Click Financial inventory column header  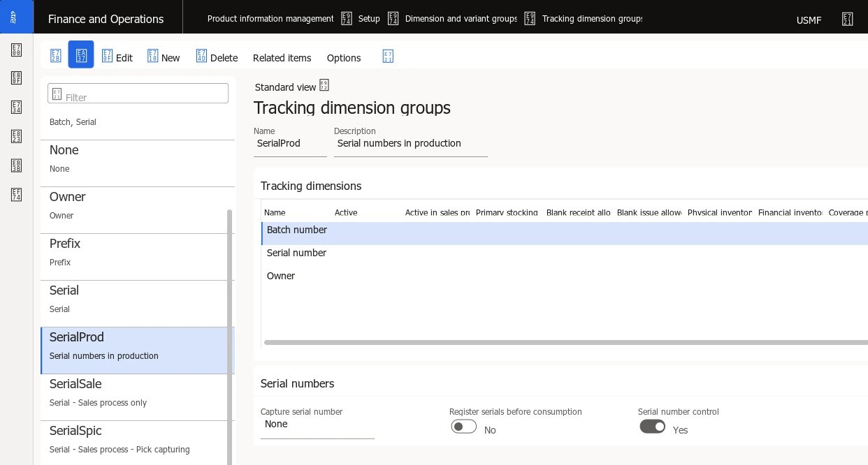pos(790,212)
